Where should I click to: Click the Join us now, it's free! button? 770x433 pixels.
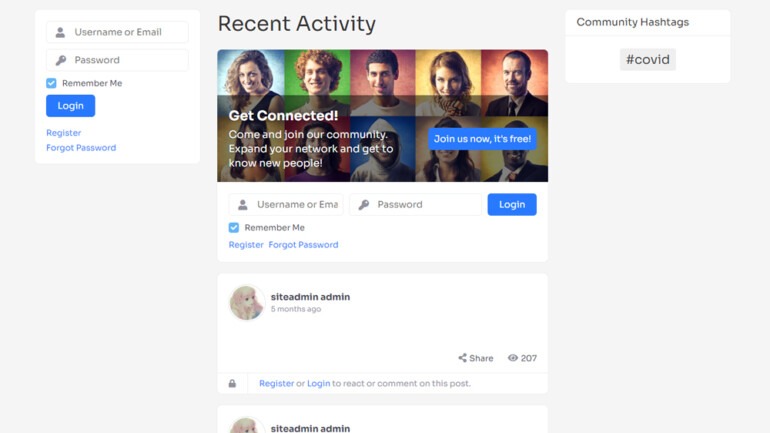[482, 139]
